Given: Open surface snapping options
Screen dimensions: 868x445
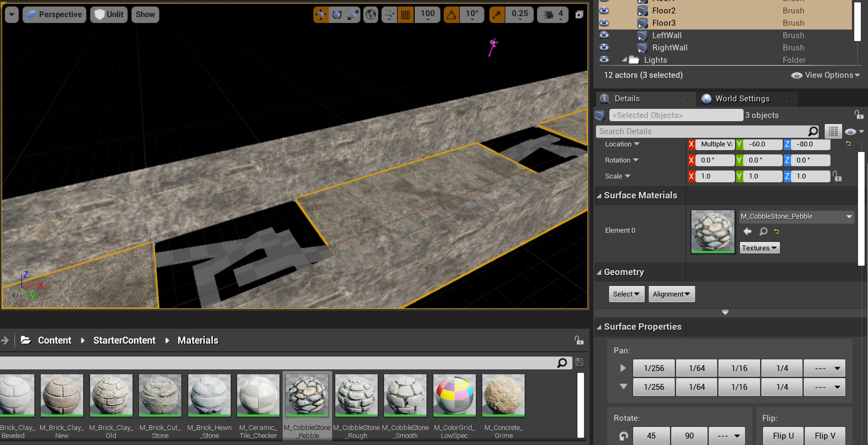Looking at the screenshot, I should click(x=389, y=14).
